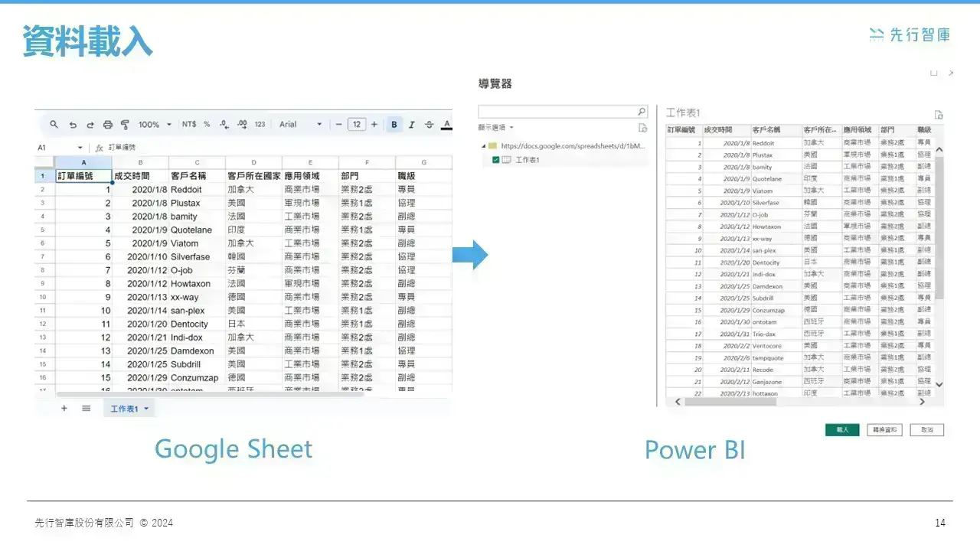Click the font size field showing 12

(357, 125)
